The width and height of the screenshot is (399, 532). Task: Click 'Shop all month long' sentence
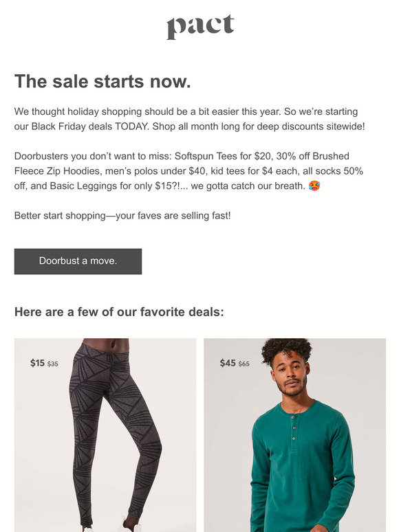point(259,126)
